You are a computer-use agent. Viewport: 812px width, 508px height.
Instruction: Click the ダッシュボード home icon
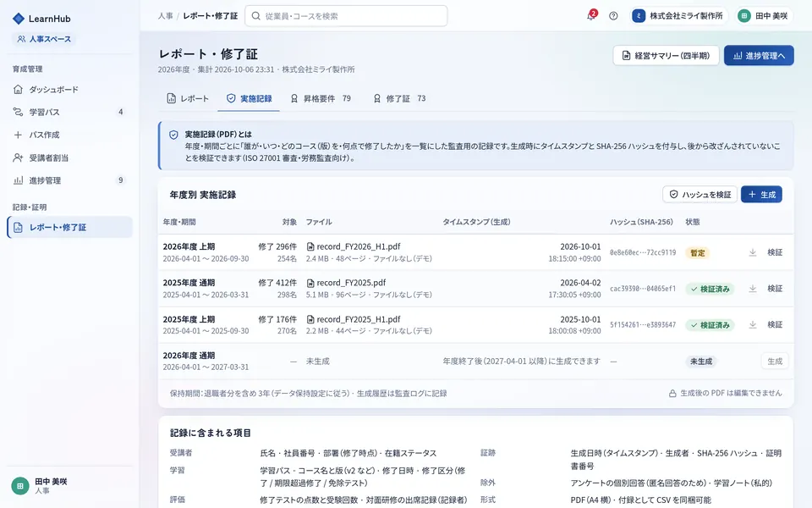click(18, 90)
